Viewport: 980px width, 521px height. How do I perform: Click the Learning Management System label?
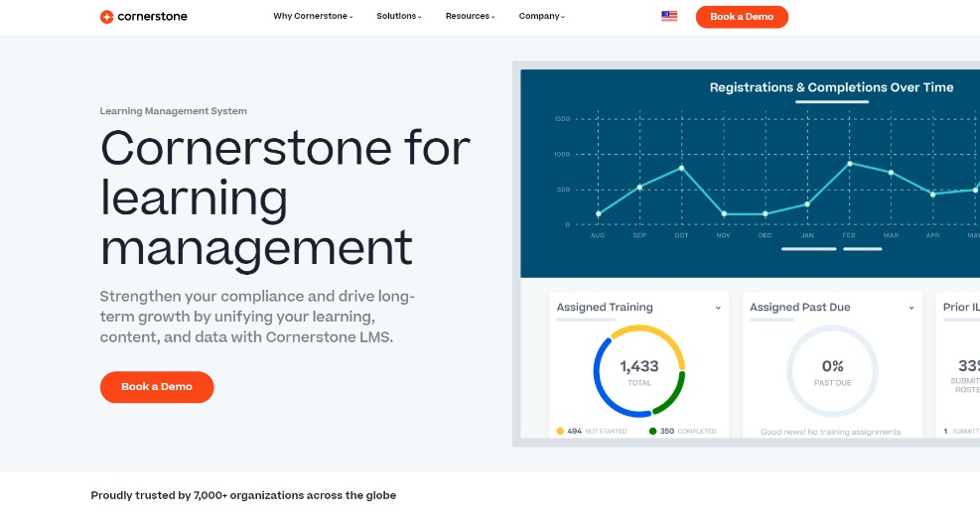point(173,111)
